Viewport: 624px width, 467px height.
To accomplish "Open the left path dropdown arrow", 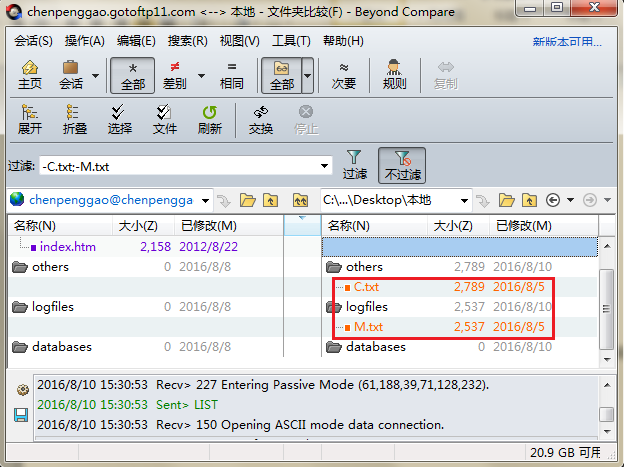I will [x=205, y=201].
